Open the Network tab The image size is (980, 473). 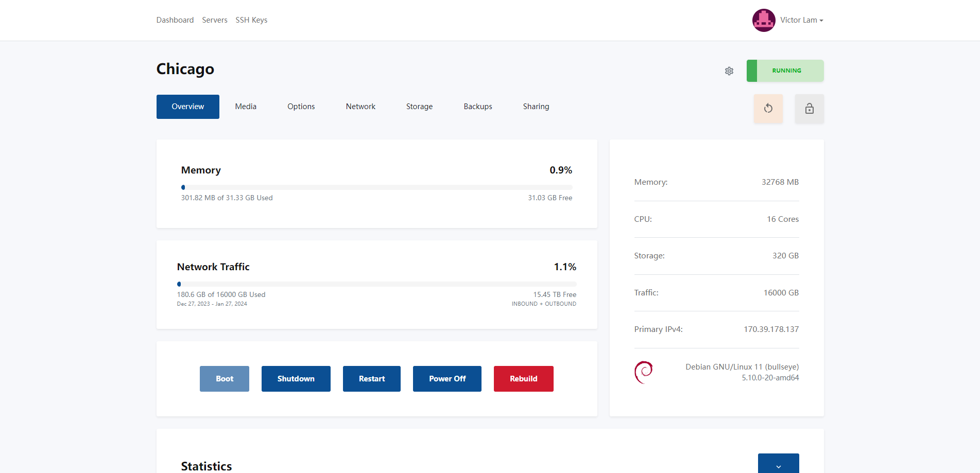click(x=360, y=107)
